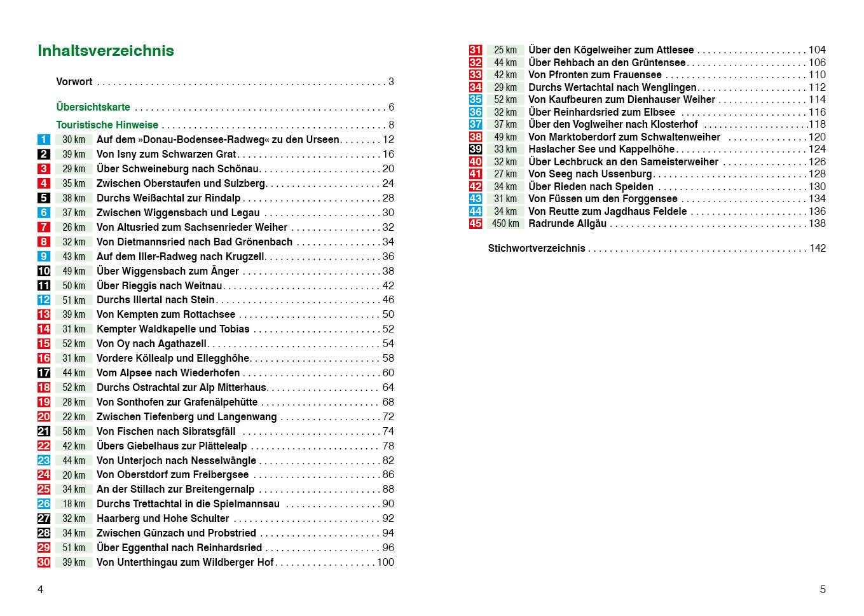Screen dimensions: 864x616
Task: Open the green Übersichtskarte entry
Action: [93, 107]
